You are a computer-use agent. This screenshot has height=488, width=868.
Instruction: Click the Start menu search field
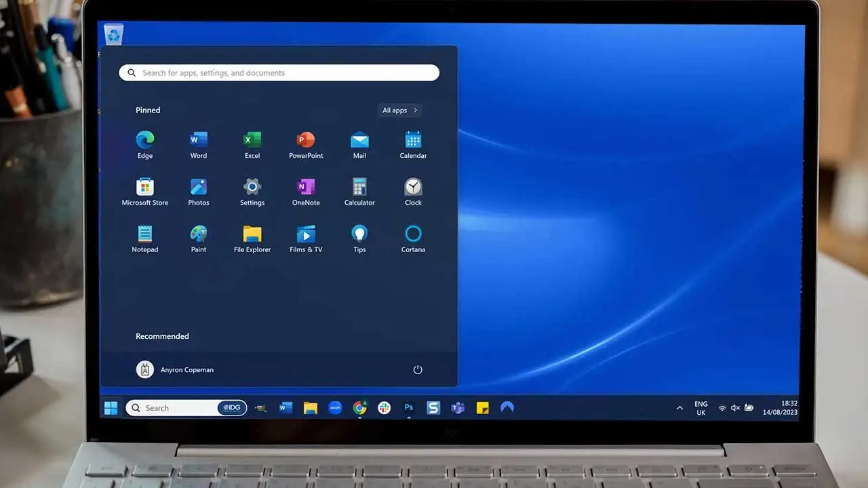tap(279, 73)
